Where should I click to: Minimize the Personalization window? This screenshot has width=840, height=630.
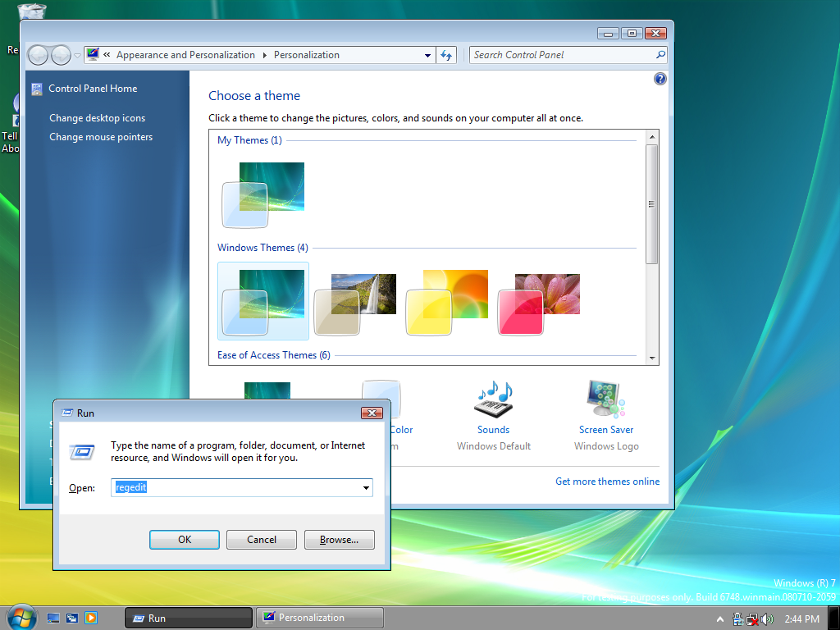[608, 33]
